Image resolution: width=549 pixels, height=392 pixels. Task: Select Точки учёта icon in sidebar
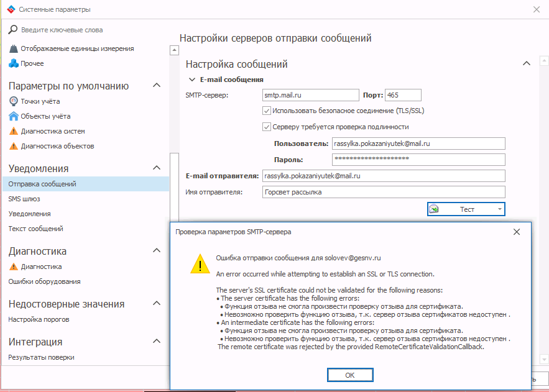click(13, 101)
